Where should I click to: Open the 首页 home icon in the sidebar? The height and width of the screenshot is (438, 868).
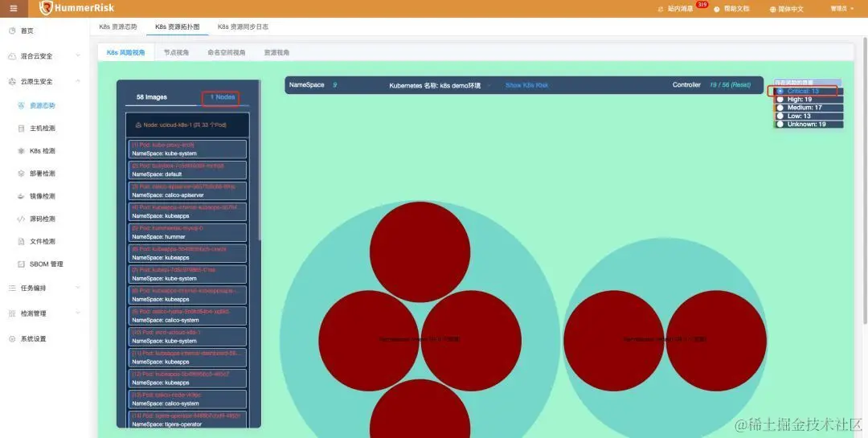click(12, 31)
